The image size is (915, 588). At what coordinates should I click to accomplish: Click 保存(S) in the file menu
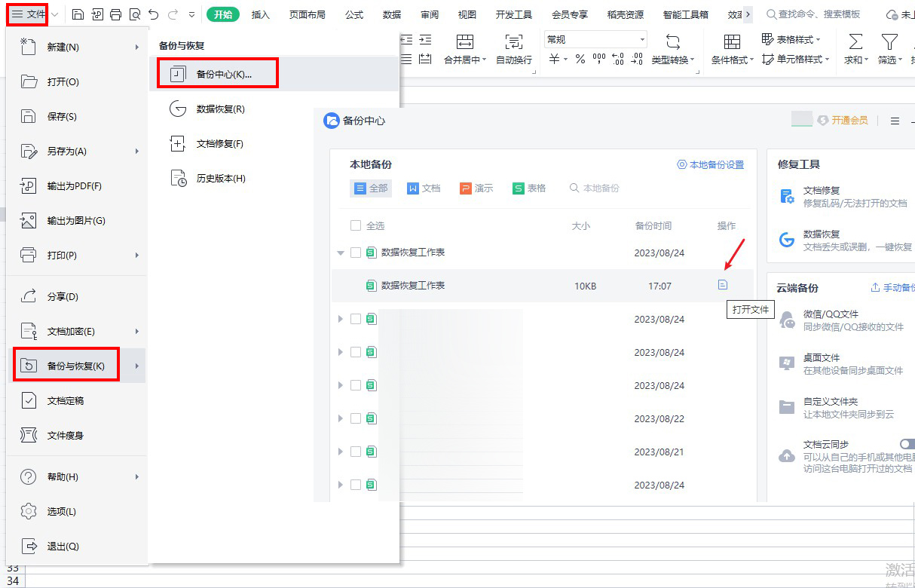pyautogui.click(x=76, y=116)
